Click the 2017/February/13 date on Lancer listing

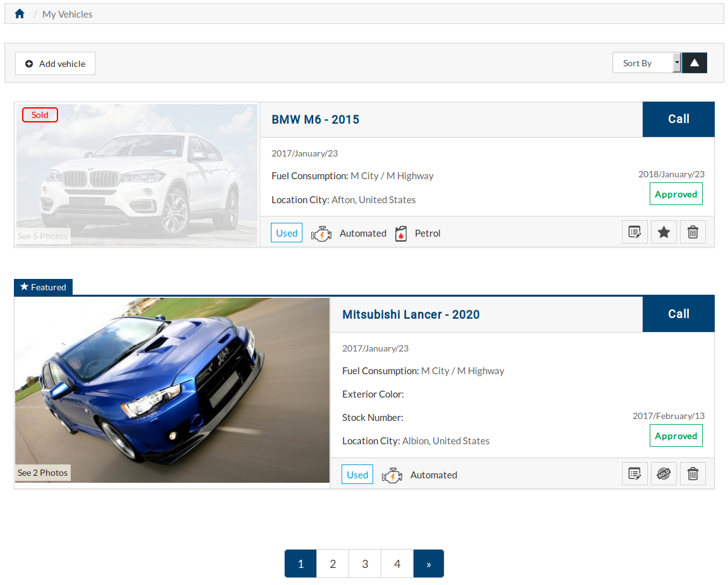[x=669, y=416]
